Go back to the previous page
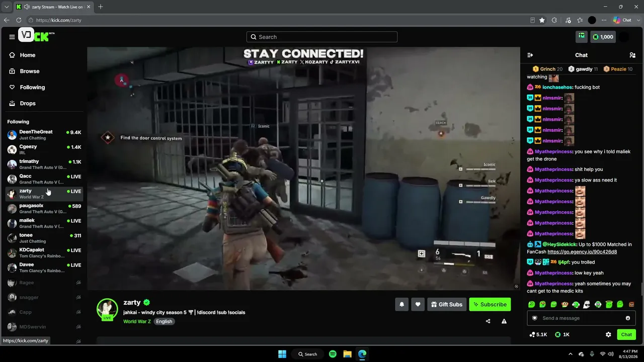The width and height of the screenshot is (644, 362). click(7, 20)
